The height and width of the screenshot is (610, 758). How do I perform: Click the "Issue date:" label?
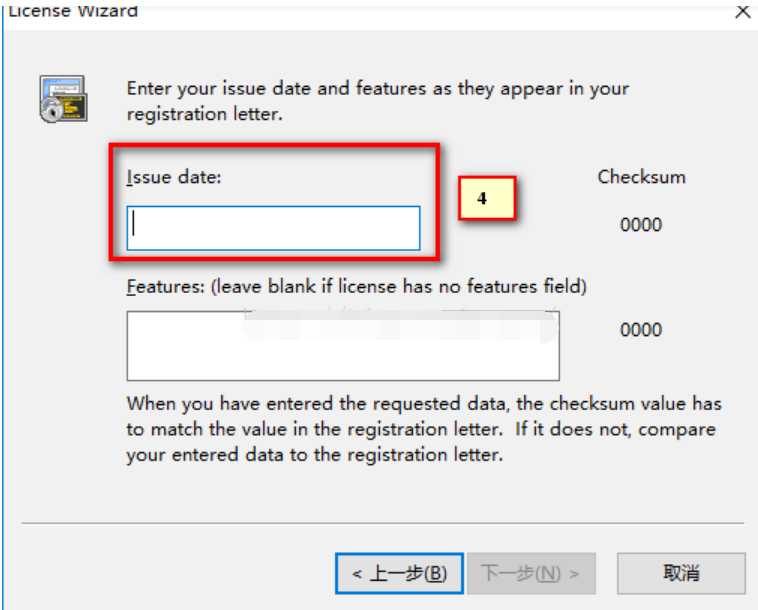[173, 178]
